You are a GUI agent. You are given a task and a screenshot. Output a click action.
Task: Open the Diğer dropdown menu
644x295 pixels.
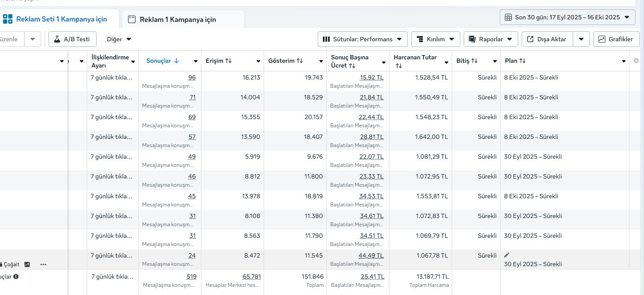pyautogui.click(x=119, y=39)
